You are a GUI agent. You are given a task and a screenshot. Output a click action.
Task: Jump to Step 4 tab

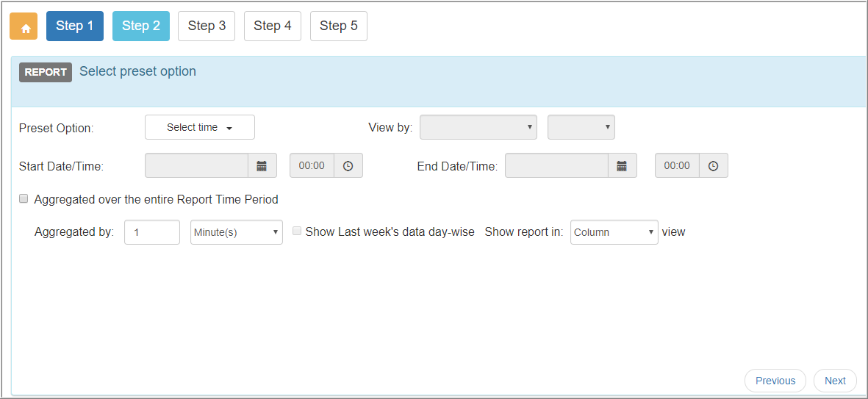tap(273, 26)
